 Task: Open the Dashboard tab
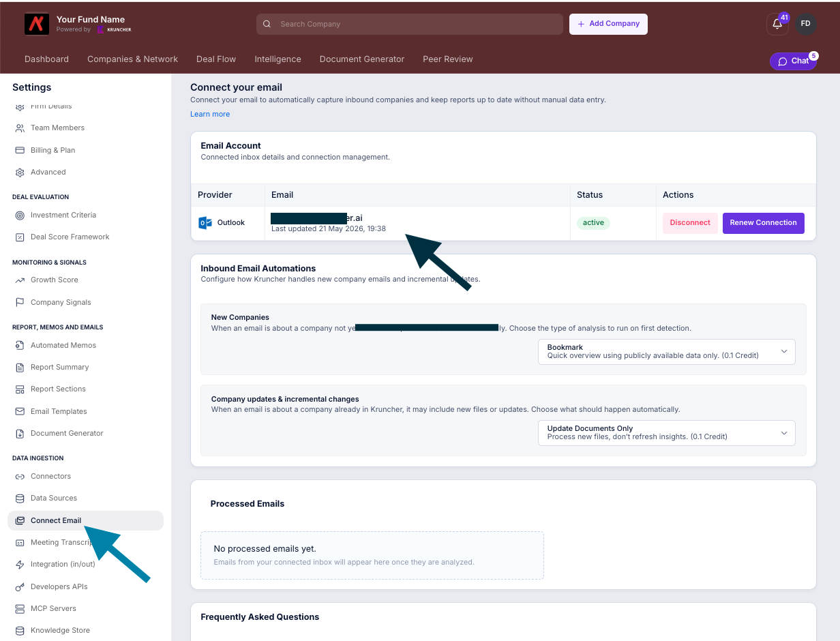coord(46,59)
